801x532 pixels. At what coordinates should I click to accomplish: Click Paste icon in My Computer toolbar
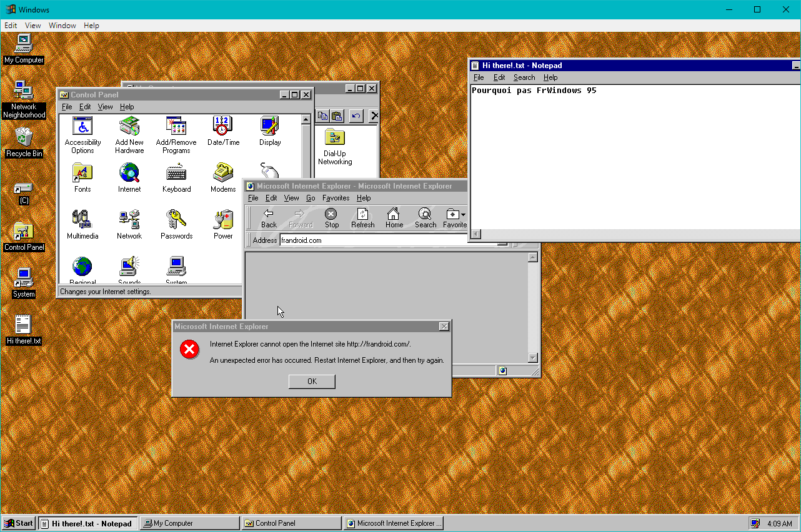(337, 116)
